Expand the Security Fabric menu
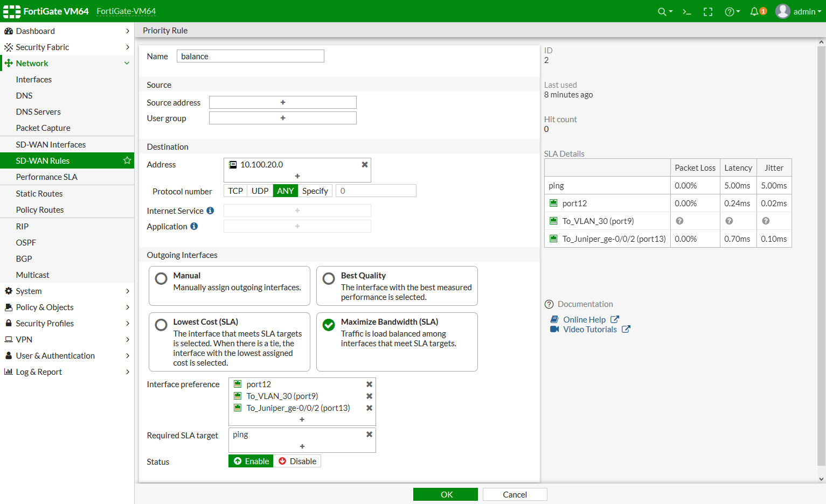 (67, 47)
